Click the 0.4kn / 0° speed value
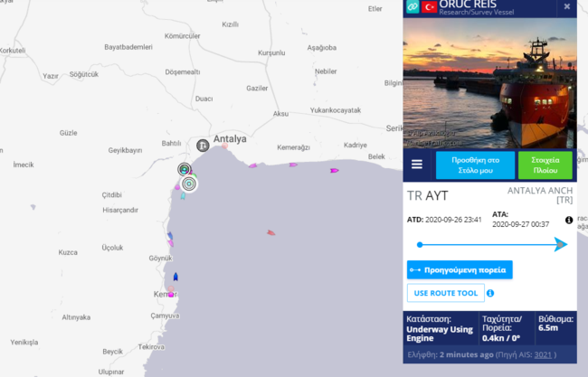This screenshot has height=377, width=588. [501, 338]
